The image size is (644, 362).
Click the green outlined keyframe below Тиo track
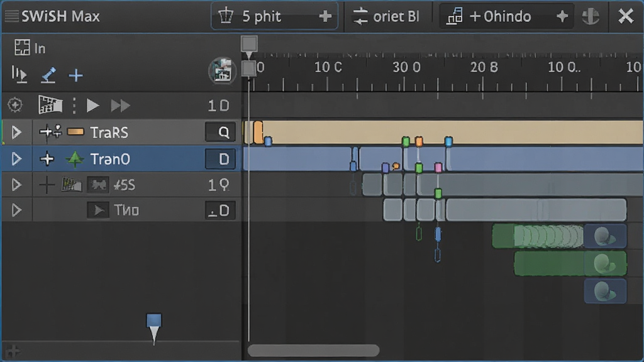(x=418, y=234)
